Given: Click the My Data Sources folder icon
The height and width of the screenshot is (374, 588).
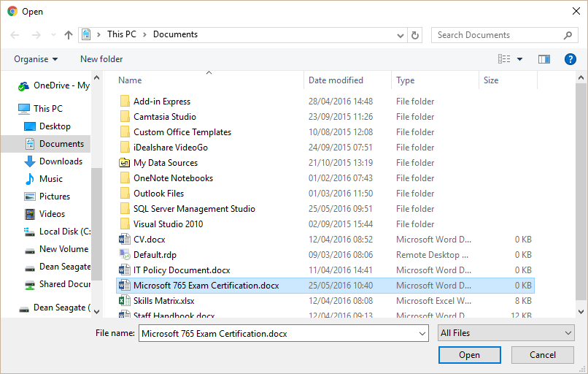Looking at the screenshot, I should click(124, 163).
